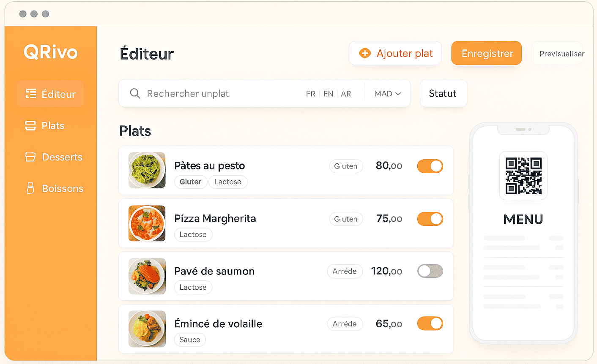The height and width of the screenshot is (364, 597).
Task: Click the QR code in phone preview
Action: (523, 176)
